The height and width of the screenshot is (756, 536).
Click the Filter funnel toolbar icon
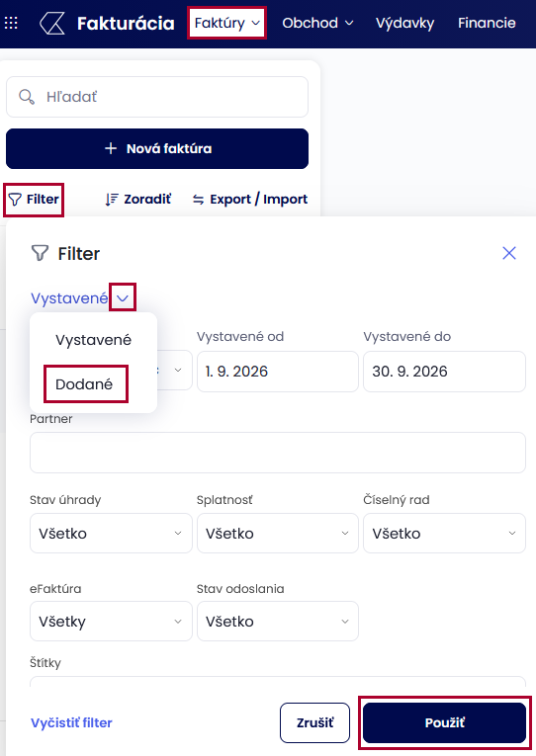click(x=15, y=199)
